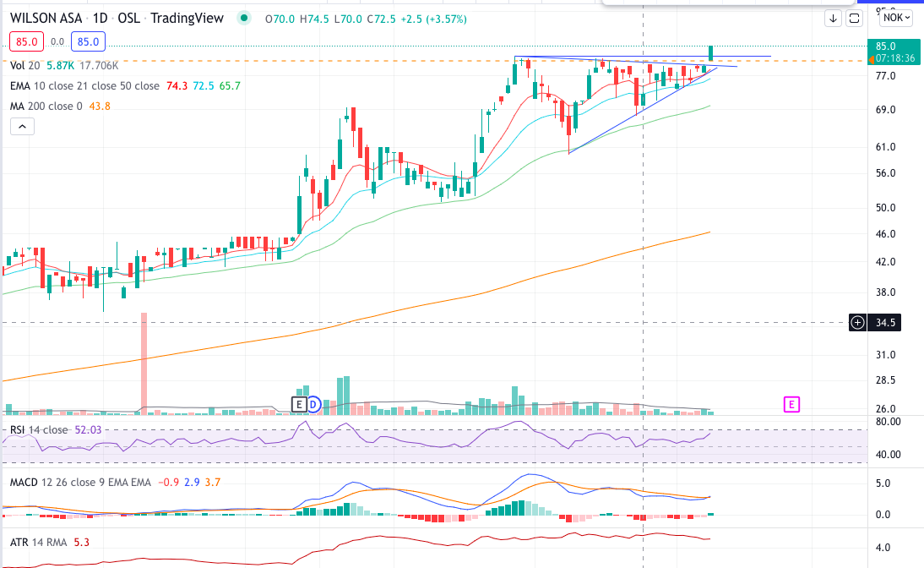
Task: Click the down-arrow icon beside the NOK selector
Action: click(833, 18)
